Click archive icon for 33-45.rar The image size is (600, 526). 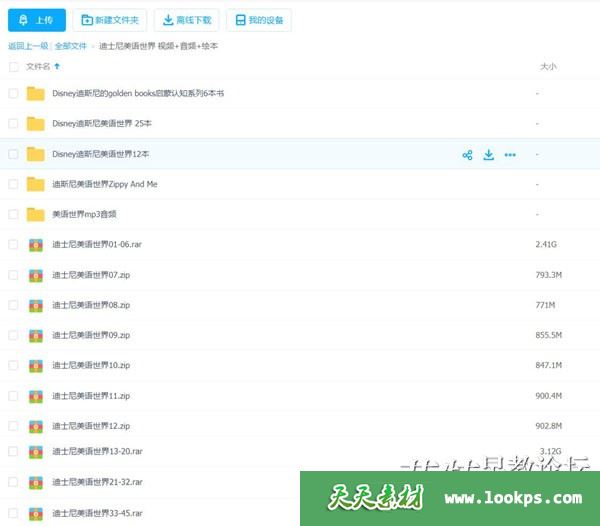click(36, 513)
